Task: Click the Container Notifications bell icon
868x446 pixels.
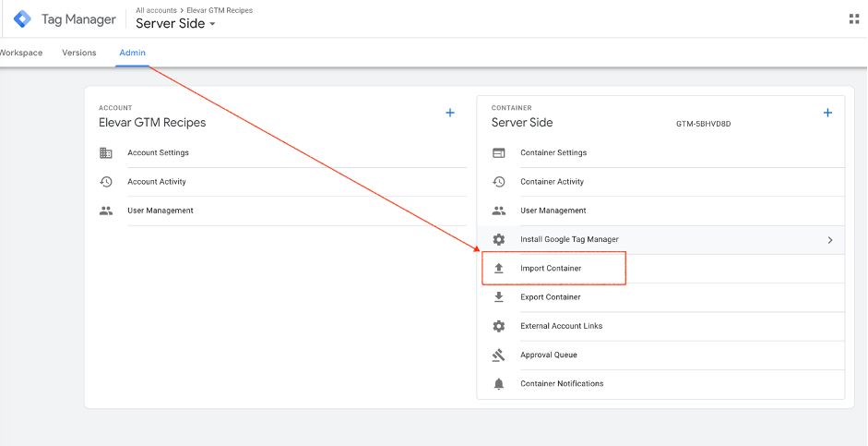Action: point(499,383)
